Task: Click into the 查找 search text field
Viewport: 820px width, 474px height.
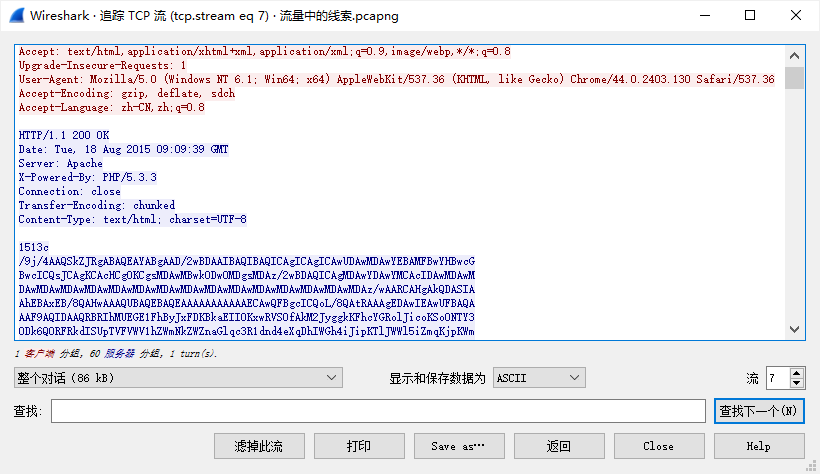Action: coord(378,411)
